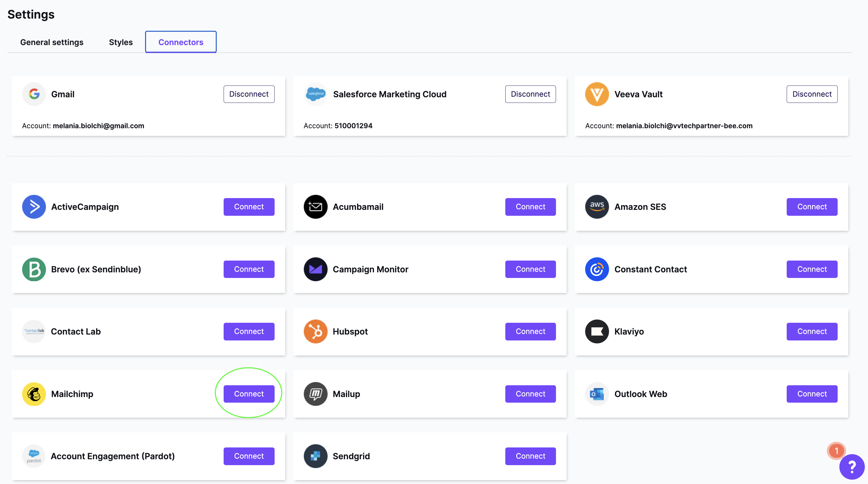The height and width of the screenshot is (484, 868).
Task: Click the Mailchimp connector name
Action: pos(72,394)
